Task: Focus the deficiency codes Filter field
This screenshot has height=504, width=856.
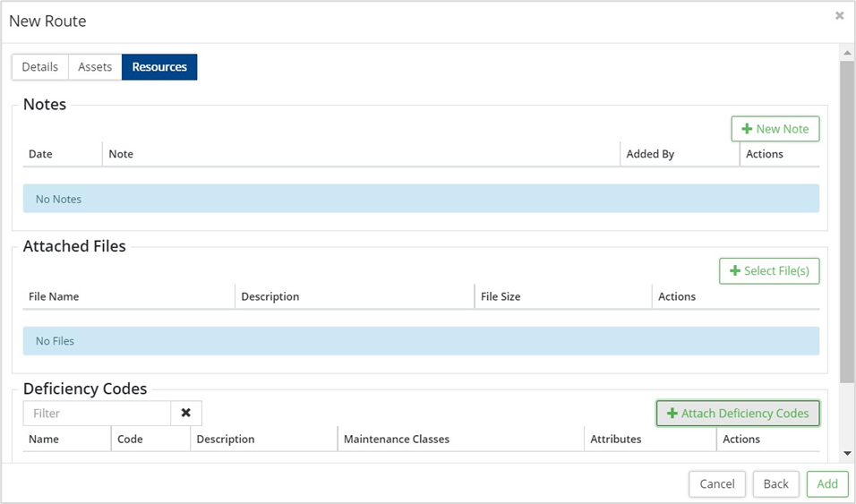Action: (x=97, y=413)
